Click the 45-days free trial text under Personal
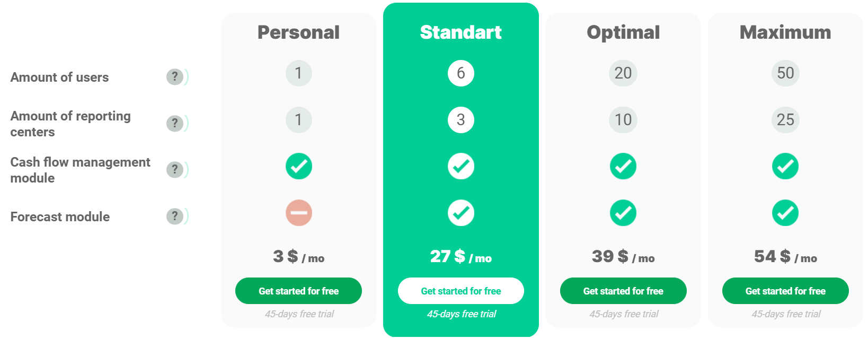Image resolution: width=868 pixels, height=338 pixels. [299, 314]
